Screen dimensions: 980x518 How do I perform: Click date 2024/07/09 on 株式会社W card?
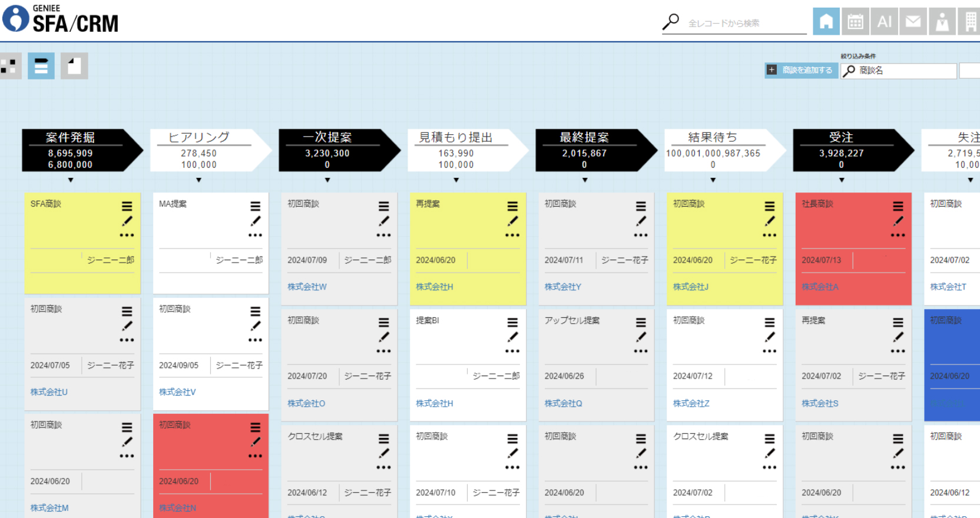coord(307,260)
